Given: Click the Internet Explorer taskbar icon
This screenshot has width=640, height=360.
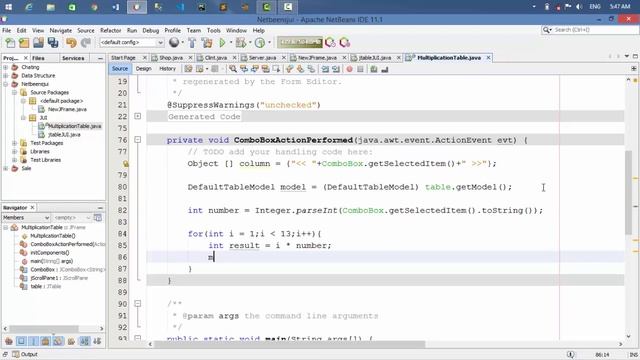Looking at the screenshot, I should tap(29, 7).
